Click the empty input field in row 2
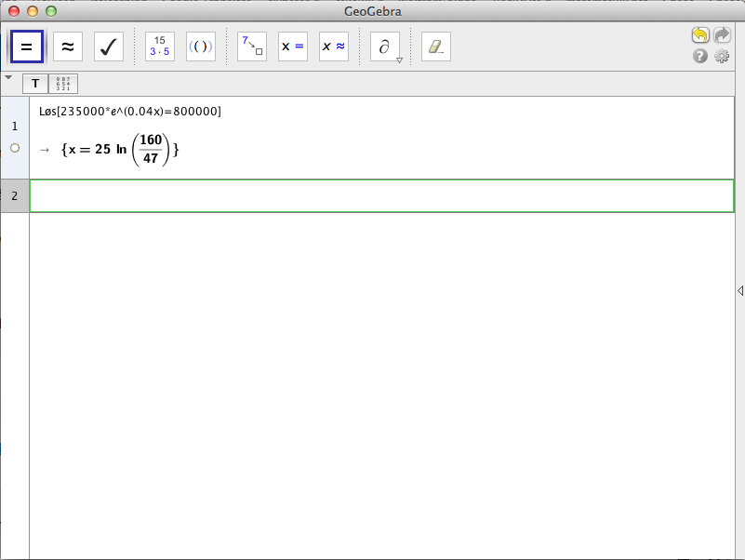This screenshot has width=745, height=560. point(381,195)
